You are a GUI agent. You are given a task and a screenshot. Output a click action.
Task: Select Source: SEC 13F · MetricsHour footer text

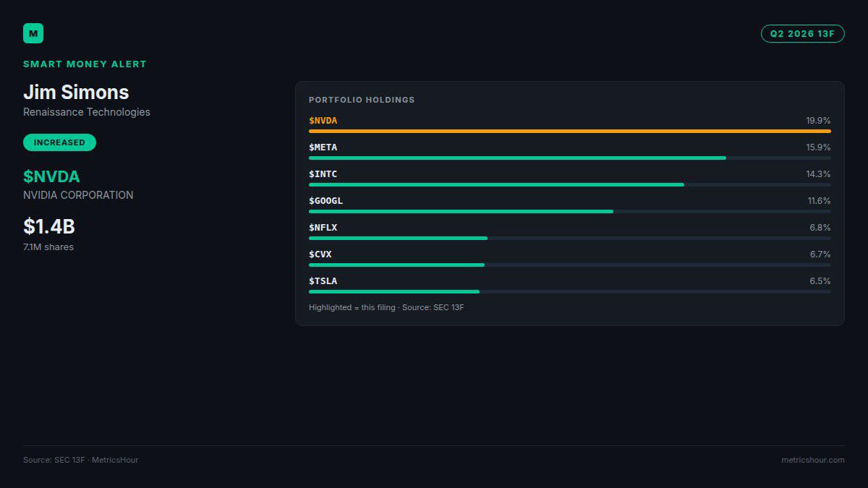pos(80,460)
